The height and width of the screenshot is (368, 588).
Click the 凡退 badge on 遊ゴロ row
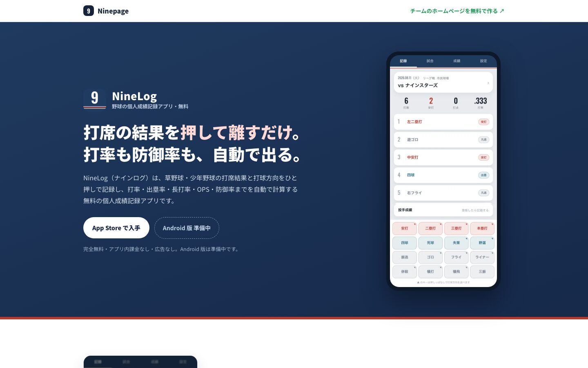coord(483,139)
